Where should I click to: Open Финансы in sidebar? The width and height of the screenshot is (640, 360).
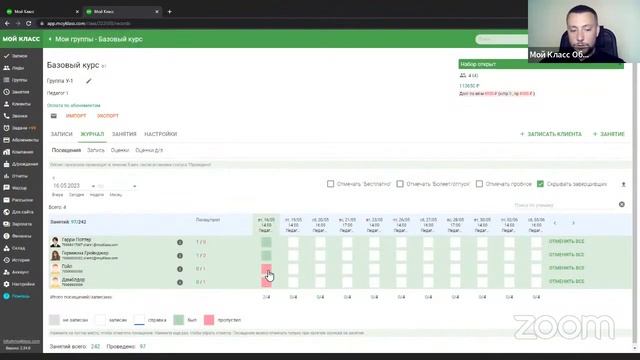coord(17,236)
